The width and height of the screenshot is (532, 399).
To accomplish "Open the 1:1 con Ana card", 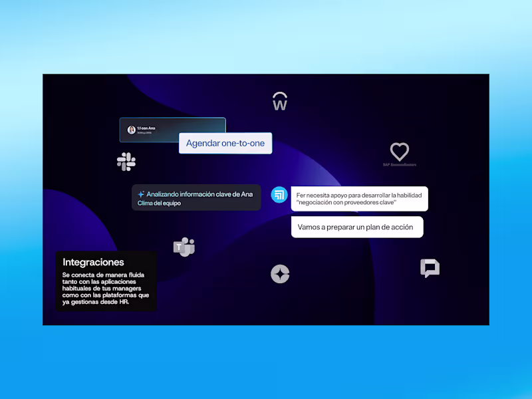I will (x=172, y=130).
